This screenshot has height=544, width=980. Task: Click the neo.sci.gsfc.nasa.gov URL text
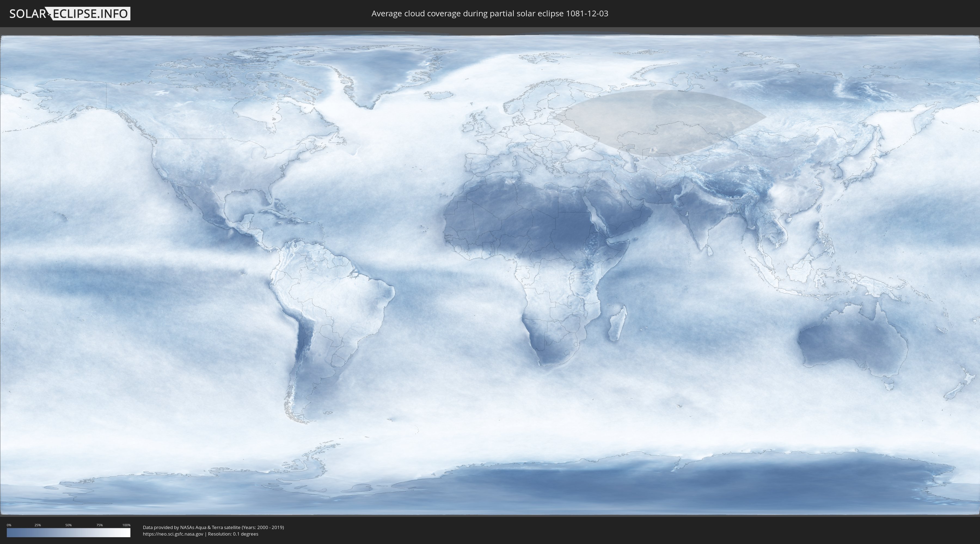173,534
